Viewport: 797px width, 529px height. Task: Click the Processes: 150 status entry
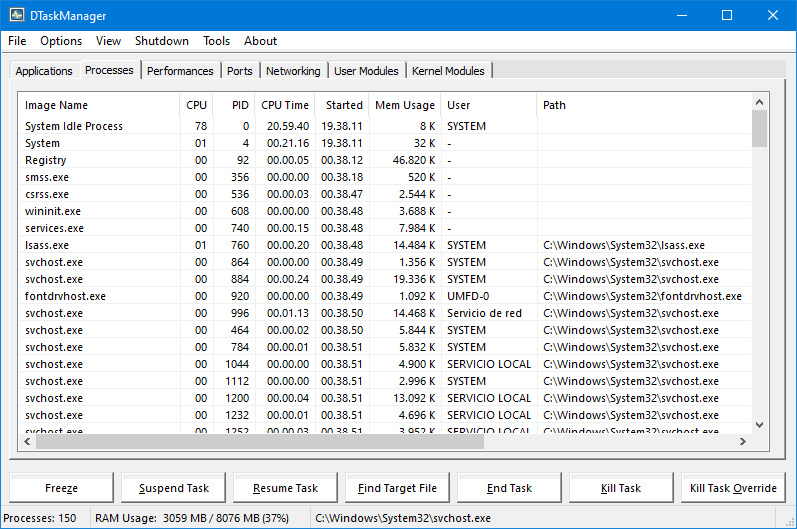[40, 518]
